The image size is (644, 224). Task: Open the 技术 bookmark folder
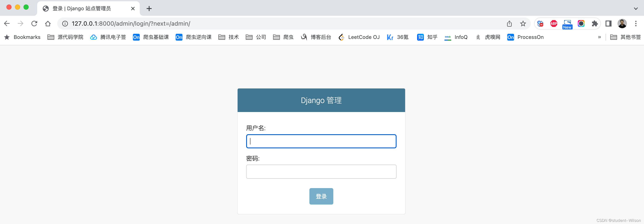(228, 37)
